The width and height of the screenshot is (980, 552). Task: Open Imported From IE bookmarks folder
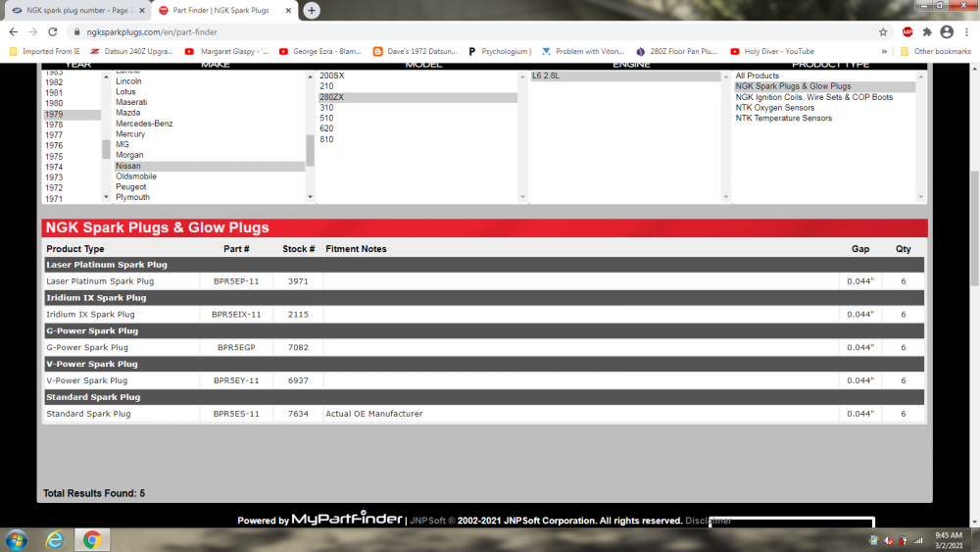point(45,51)
